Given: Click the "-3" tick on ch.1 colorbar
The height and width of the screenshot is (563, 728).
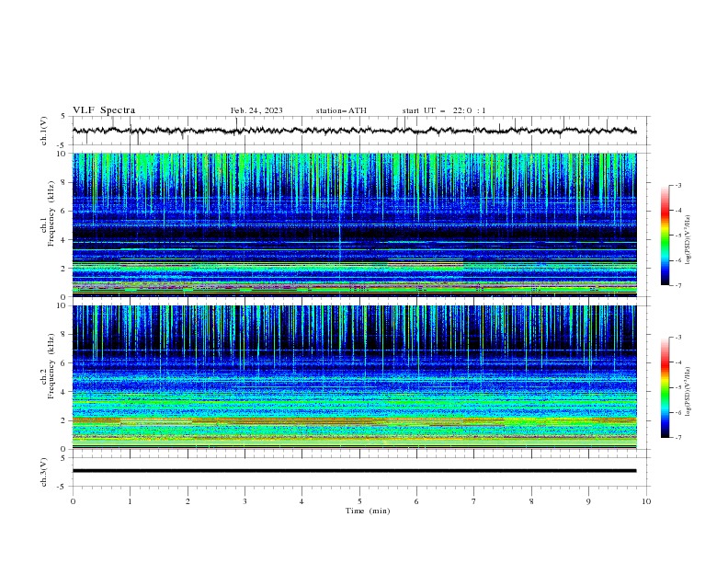Looking at the screenshot, I should (677, 185).
